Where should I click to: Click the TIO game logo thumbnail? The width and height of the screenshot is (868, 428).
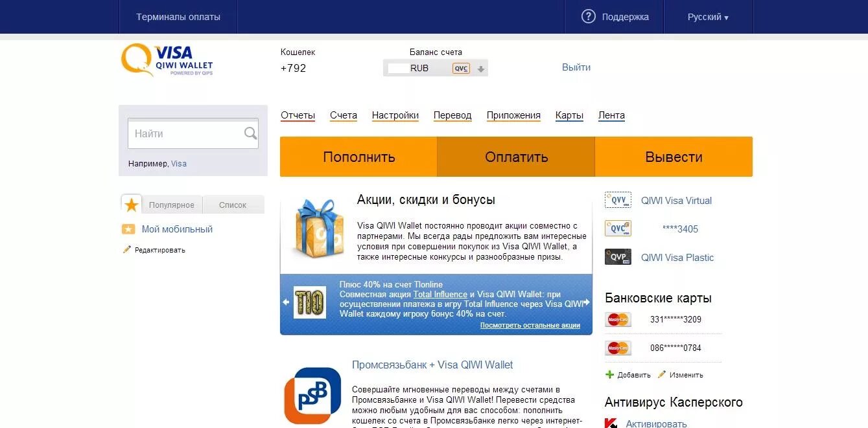tap(310, 302)
